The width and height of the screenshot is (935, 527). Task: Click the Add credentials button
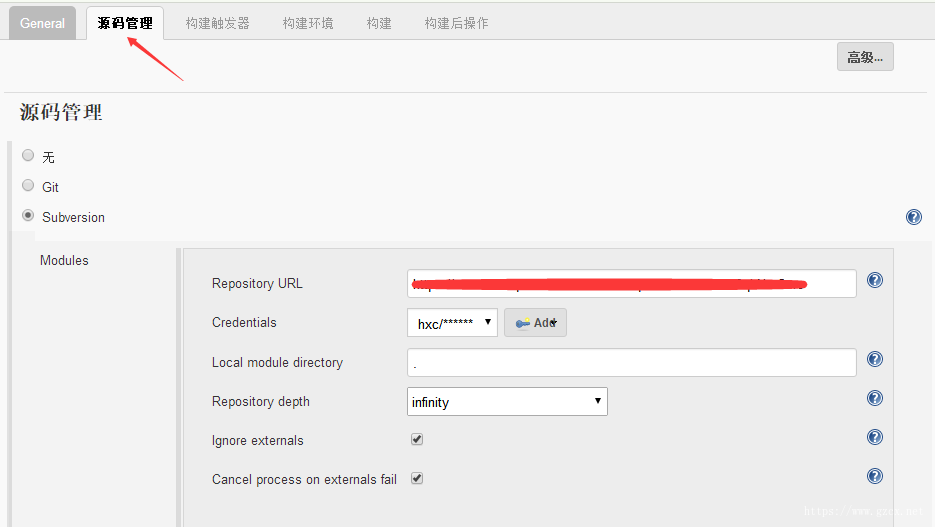click(x=535, y=323)
